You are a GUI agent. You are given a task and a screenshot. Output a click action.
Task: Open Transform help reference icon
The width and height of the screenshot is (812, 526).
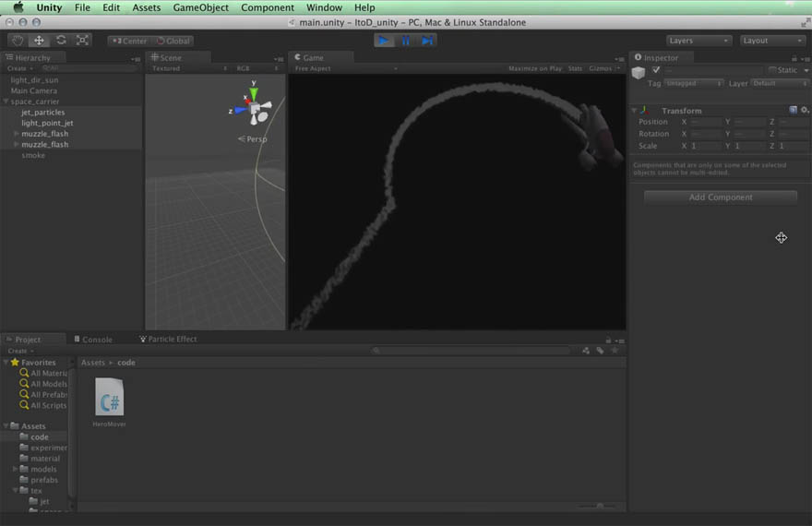(793, 110)
